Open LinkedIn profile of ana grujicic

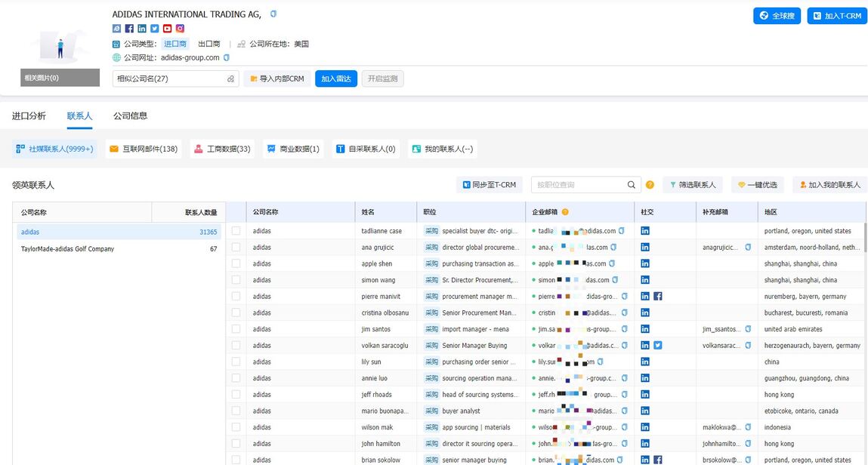click(x=645, y=247)
